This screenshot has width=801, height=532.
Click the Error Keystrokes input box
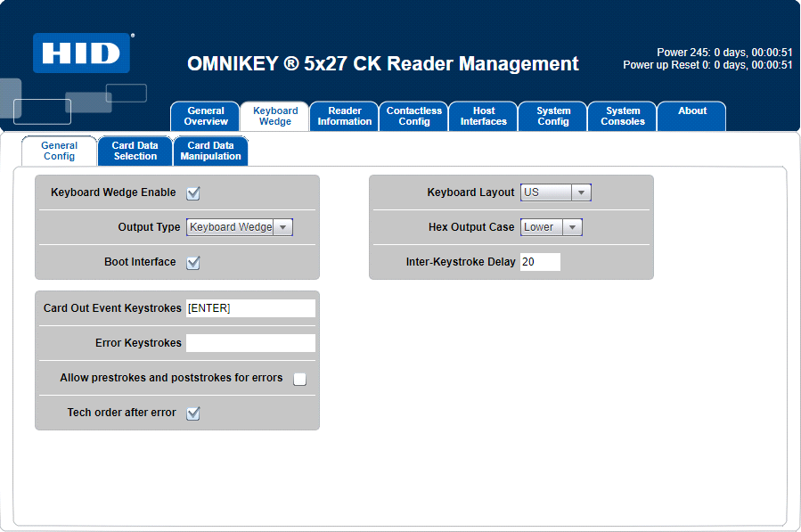point(250,342)
